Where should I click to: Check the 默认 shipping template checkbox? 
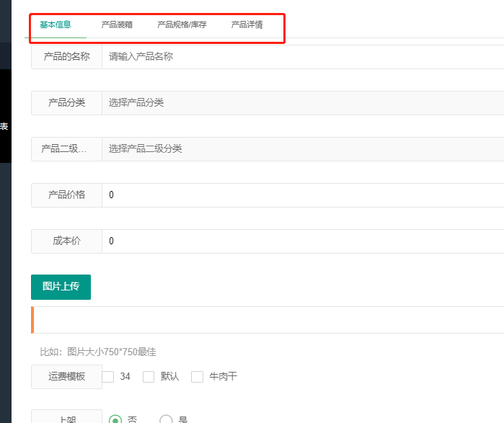[x=149, y=376]
